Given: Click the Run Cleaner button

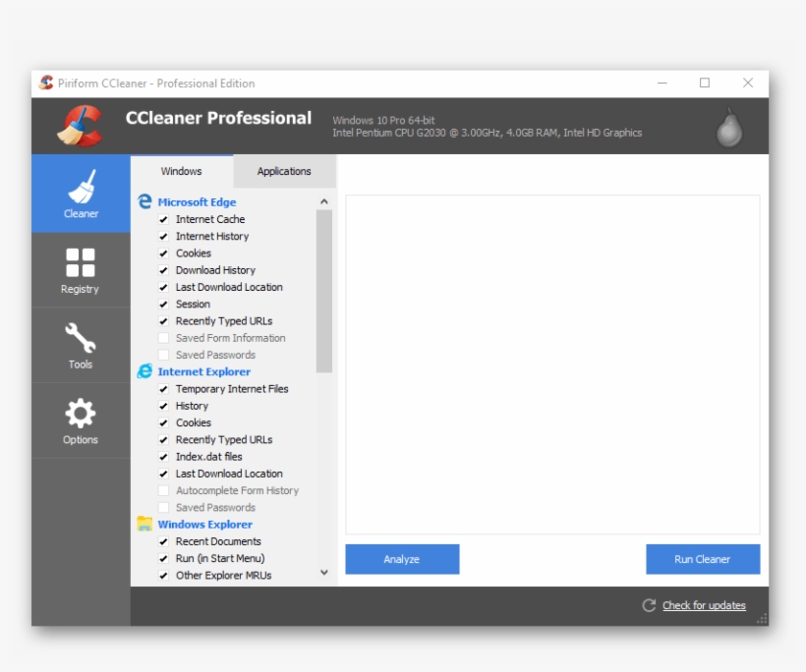Looking at the screenshot, I should pyautogui.click(x=703, y=559).
